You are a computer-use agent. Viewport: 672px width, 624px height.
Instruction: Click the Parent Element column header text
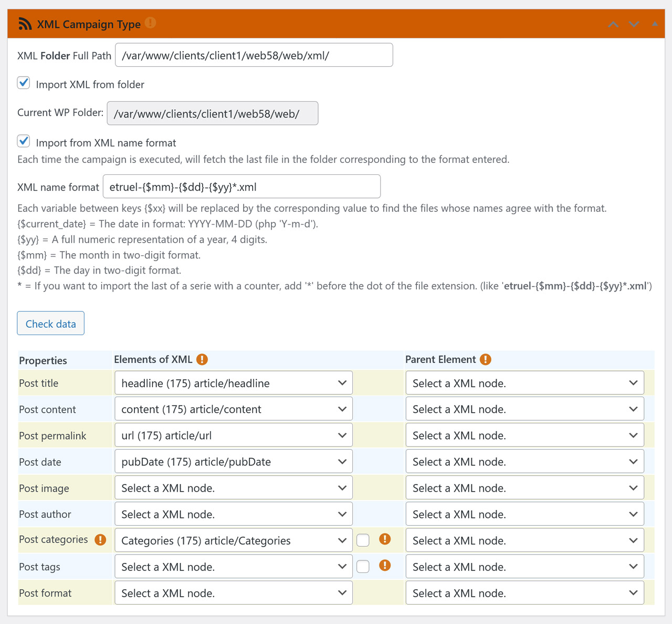pyautogui.click(x=440, y=359)
